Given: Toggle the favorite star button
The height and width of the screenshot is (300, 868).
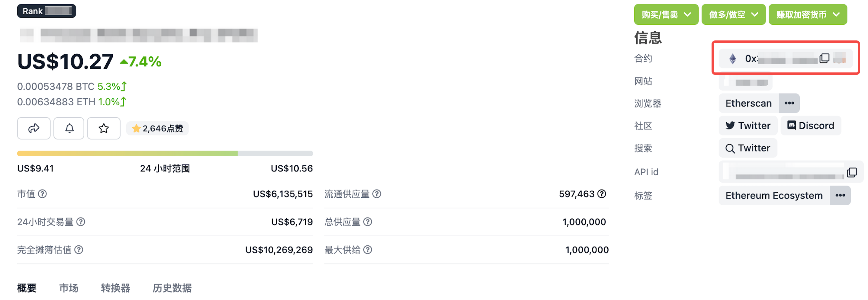Looking at the screenshot, I should 104,128.
